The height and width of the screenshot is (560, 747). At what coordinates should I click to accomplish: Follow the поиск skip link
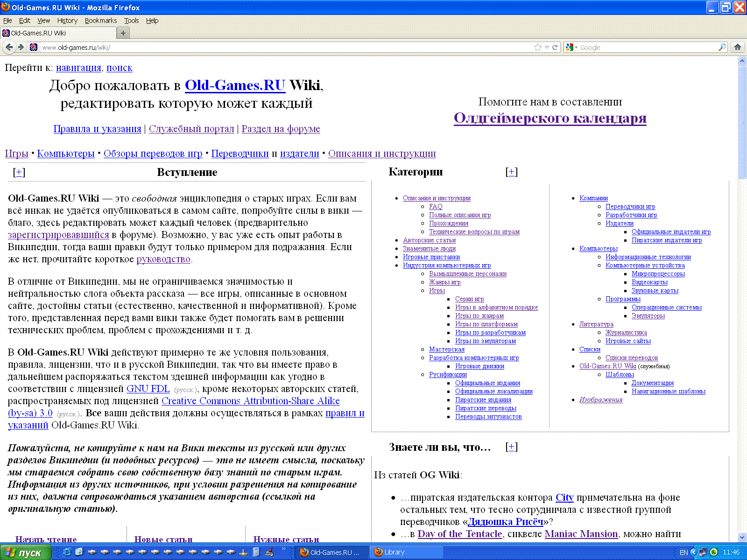click(120, 68)
